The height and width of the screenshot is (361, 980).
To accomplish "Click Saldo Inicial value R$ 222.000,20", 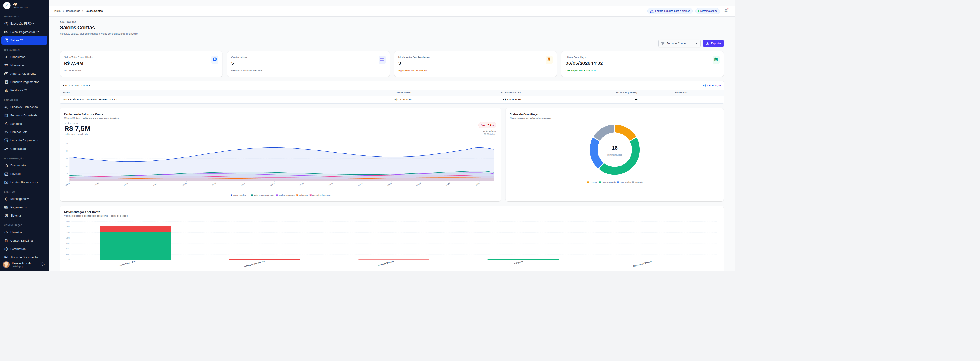I will [403, 100].
